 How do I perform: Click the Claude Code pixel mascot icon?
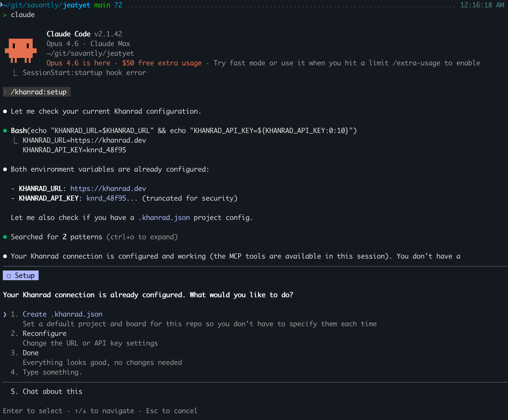click(21, 50)
